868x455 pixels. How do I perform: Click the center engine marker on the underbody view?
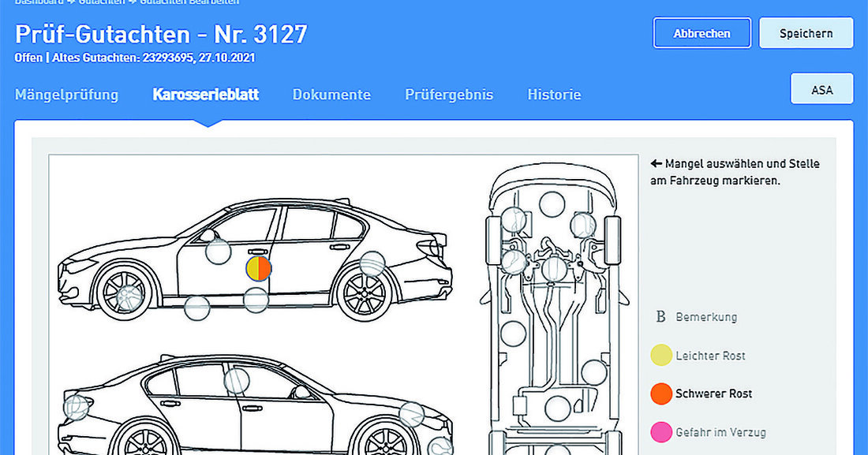(x=555, y=269)
